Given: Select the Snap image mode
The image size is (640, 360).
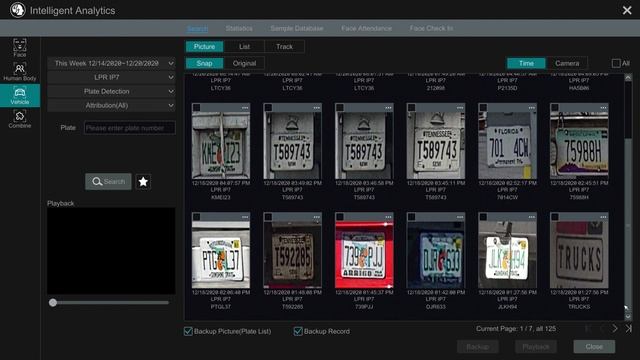Looking at the screenshot, I should click(x=204, y=63).
